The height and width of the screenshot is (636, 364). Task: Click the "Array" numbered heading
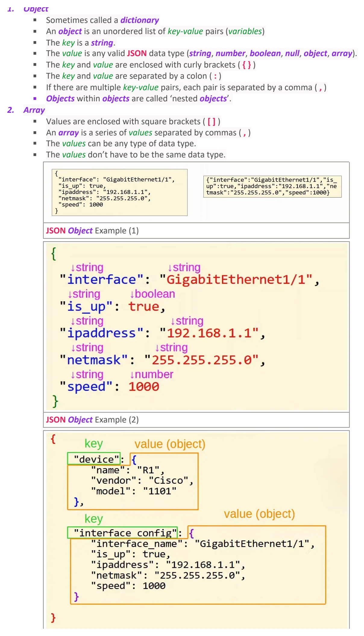pyautogui.click(x=34, y=110)
